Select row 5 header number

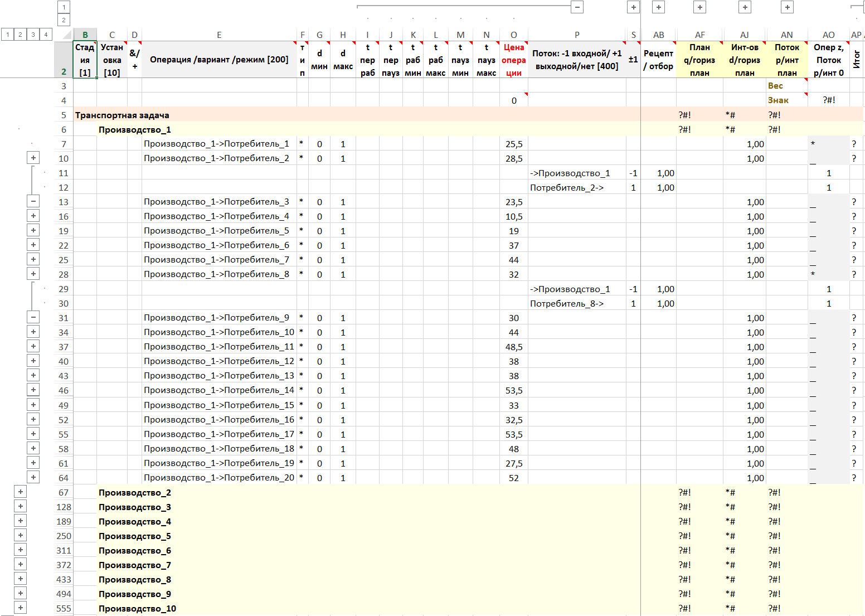(x=64, y=115)
